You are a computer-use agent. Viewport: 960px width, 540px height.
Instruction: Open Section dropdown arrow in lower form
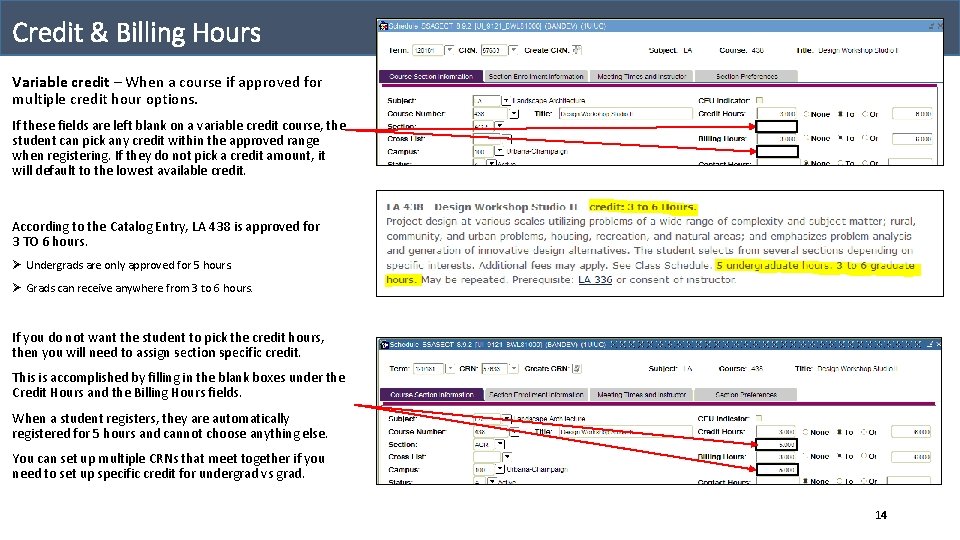click(500, 444)
